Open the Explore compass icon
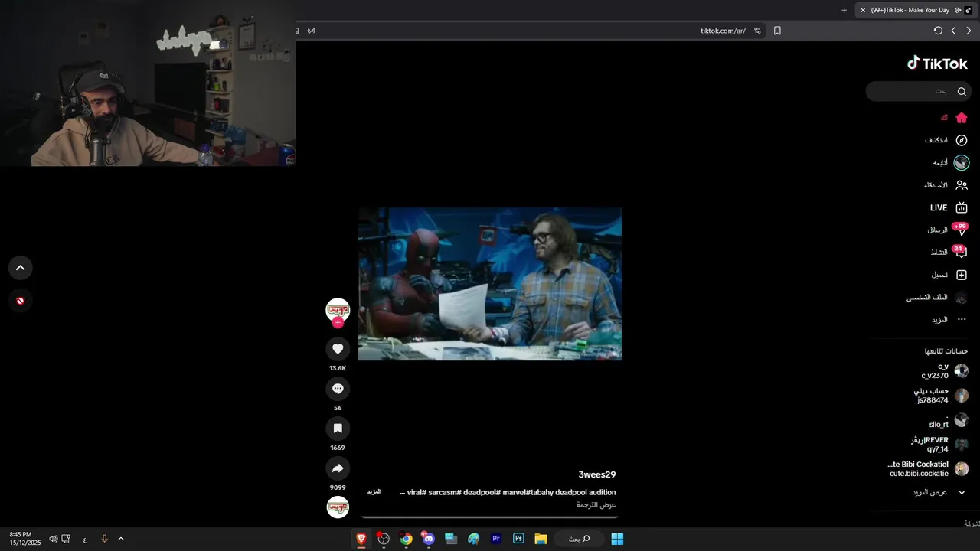The image size is (980, 551). click(962, 140)
